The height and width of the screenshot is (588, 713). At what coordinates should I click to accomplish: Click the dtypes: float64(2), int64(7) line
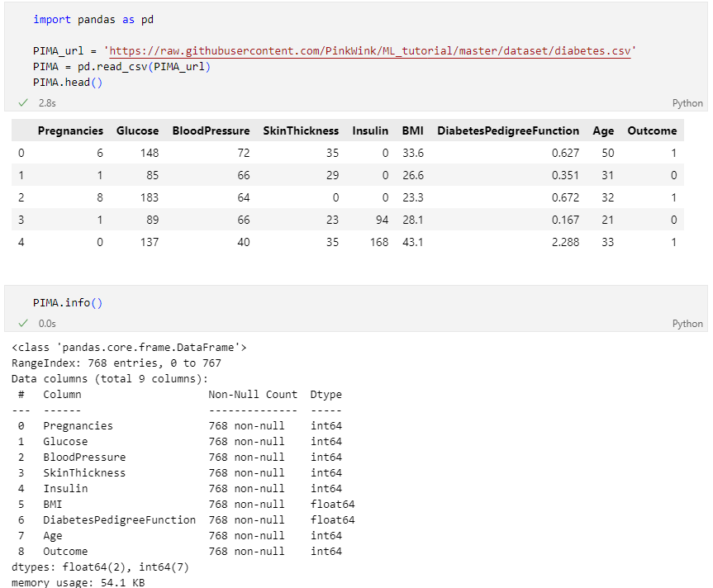(100, 567)
